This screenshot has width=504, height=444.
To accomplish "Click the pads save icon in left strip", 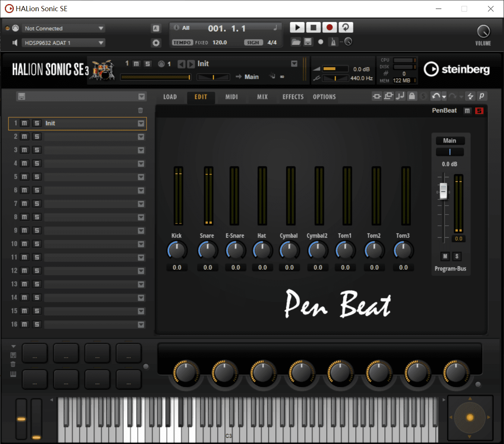I will pyautogui.click(x=13, y=355).
